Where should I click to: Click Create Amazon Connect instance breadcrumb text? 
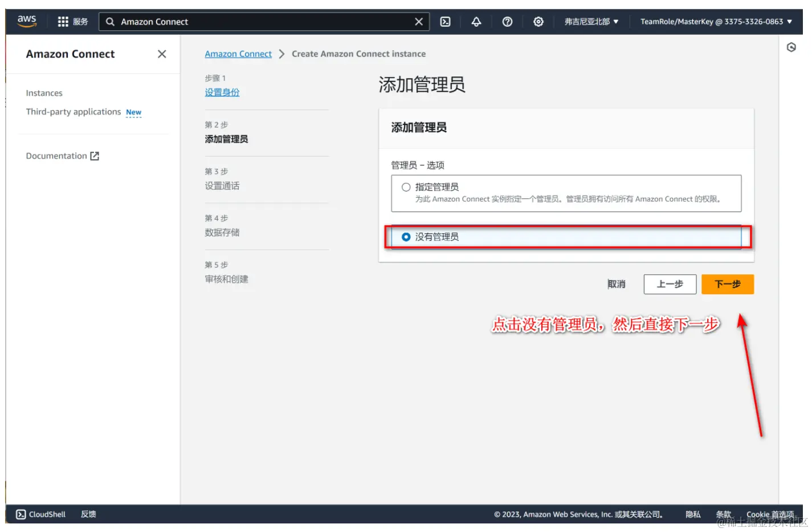(359, 54)
